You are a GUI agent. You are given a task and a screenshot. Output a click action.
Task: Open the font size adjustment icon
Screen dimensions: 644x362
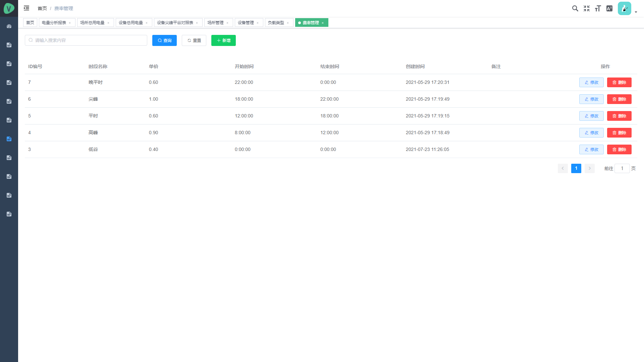(x=598, y=8)
